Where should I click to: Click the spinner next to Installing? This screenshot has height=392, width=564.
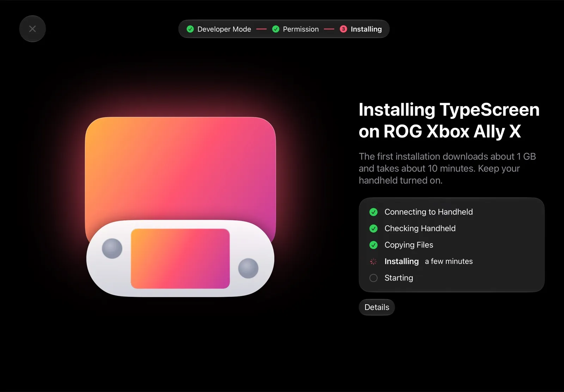pyautogui.click(x=373, y=262)
